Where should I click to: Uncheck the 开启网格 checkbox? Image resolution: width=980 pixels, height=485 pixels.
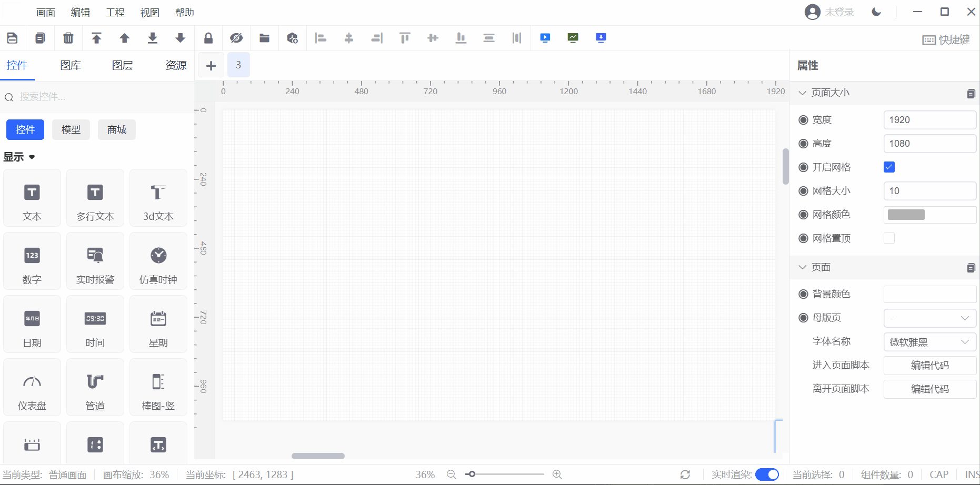(x=889, y=167)
